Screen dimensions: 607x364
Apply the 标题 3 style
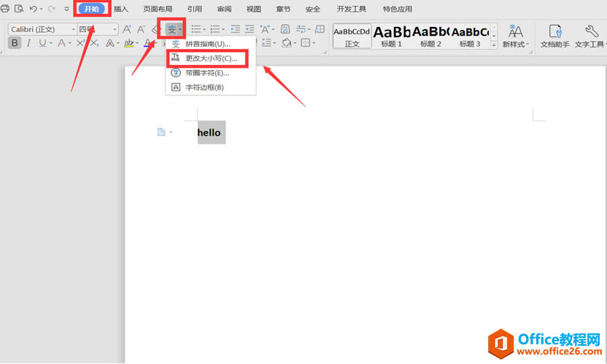pyautogui.click(x=470, y=36)
